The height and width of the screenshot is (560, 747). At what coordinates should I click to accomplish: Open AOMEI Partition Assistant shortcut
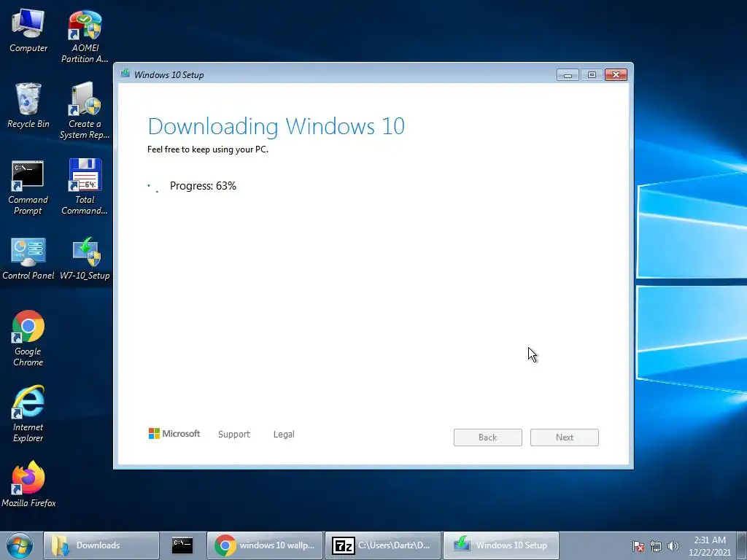85,36
